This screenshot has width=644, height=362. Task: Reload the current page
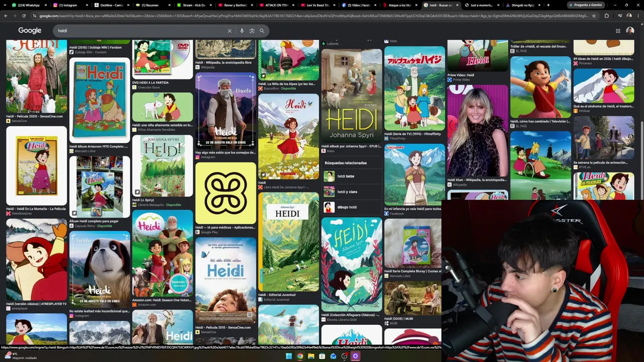[x=25, y=16]
